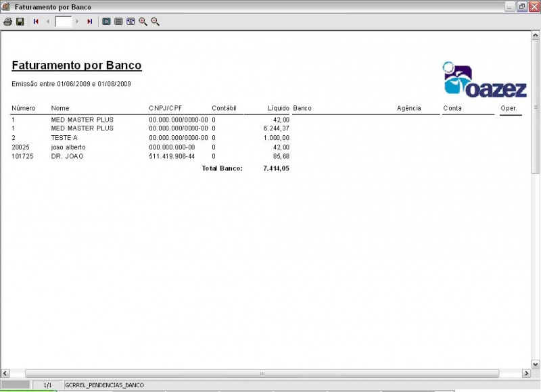Viewport: 541px width, 392px height.
Task: Click the value '85,68'
Action: (x=281, y=157)
